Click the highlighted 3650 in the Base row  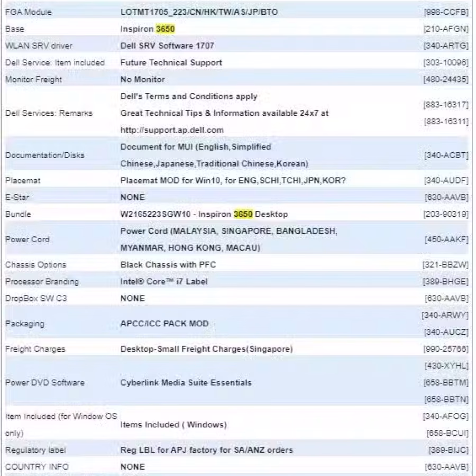pos(165,29)
